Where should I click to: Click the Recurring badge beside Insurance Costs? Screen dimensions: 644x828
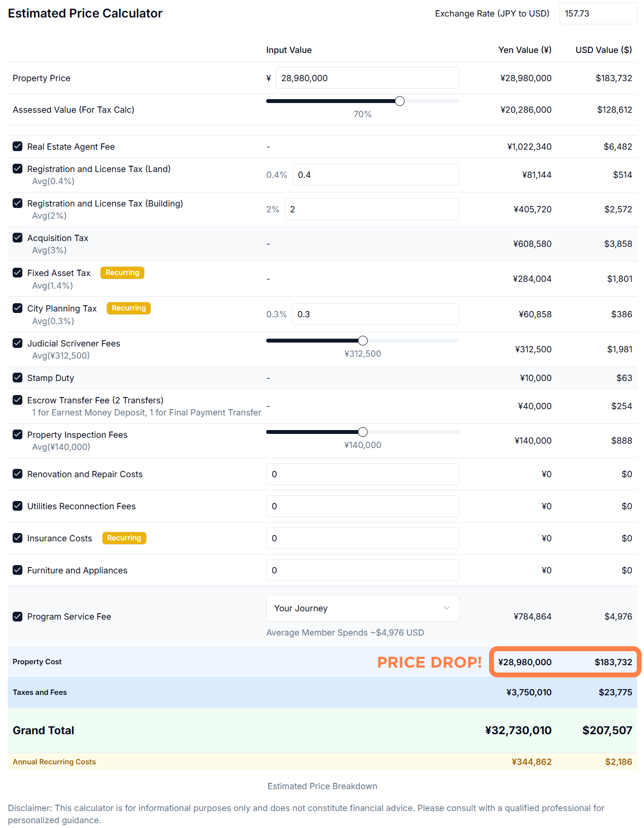[124, 538]
